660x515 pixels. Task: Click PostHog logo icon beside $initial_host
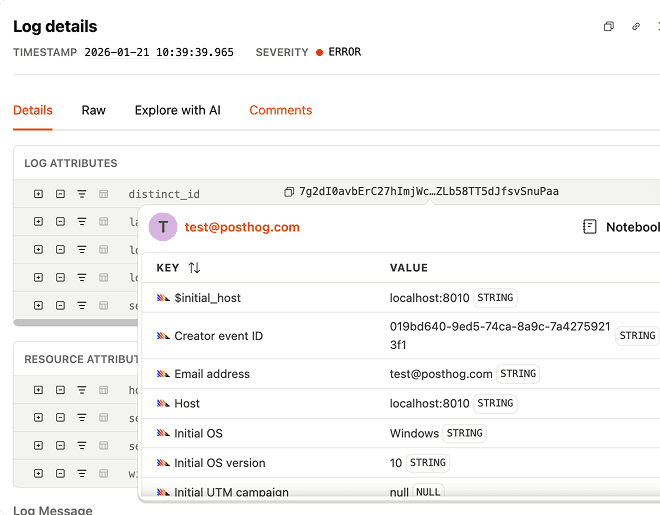[x=163, y=298]
